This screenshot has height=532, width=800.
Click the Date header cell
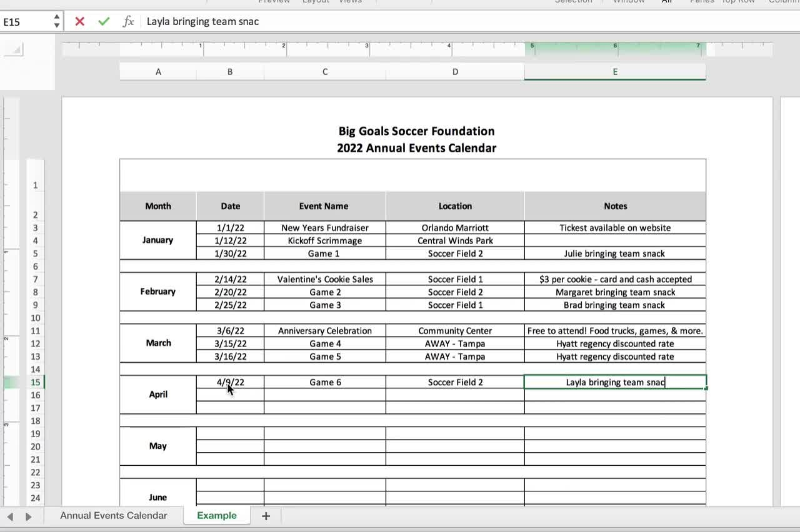point(230,206)
